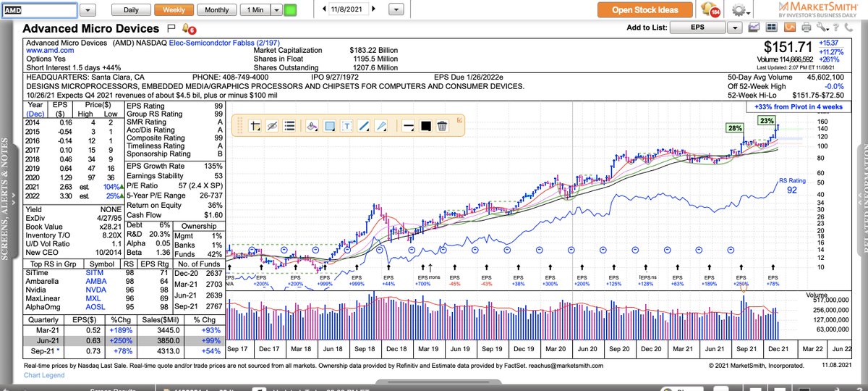This screenshot has height=391, width=868.
Task: Open the wrench tools menu
Action: pyautogui.click(x=822, y=28)
